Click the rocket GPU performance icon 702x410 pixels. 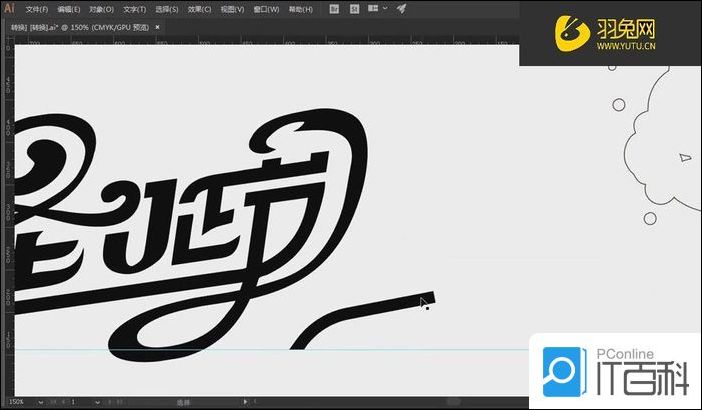point(401,9)
